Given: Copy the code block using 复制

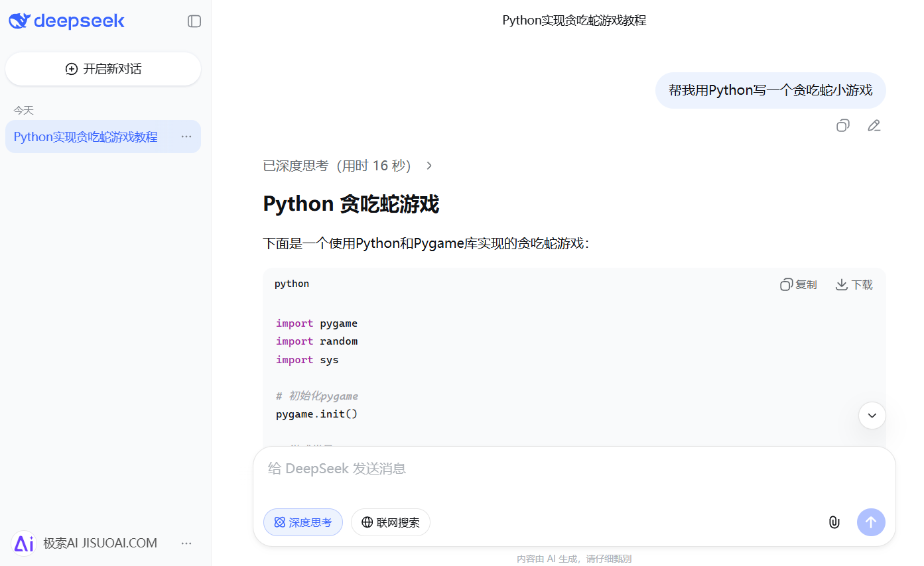Looking at the screenshot, I should [x=798, y=284].
